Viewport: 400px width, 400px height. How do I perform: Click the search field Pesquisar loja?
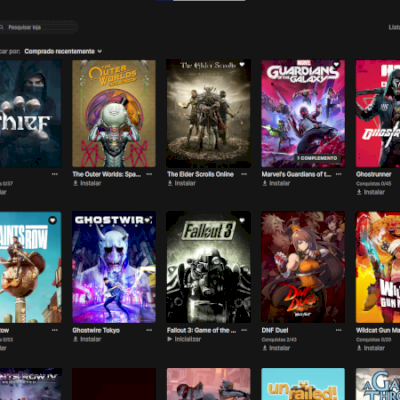[x=39, y=27]
